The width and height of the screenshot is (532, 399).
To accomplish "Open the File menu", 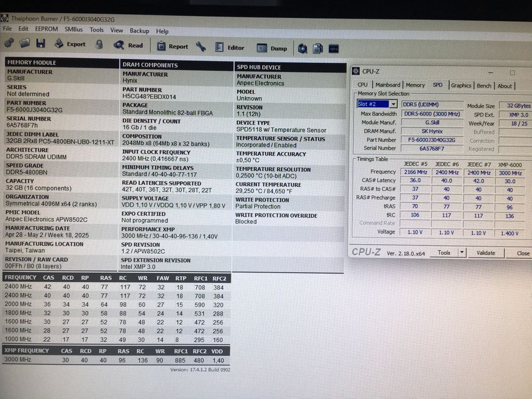I will click(x=7, y=29).
